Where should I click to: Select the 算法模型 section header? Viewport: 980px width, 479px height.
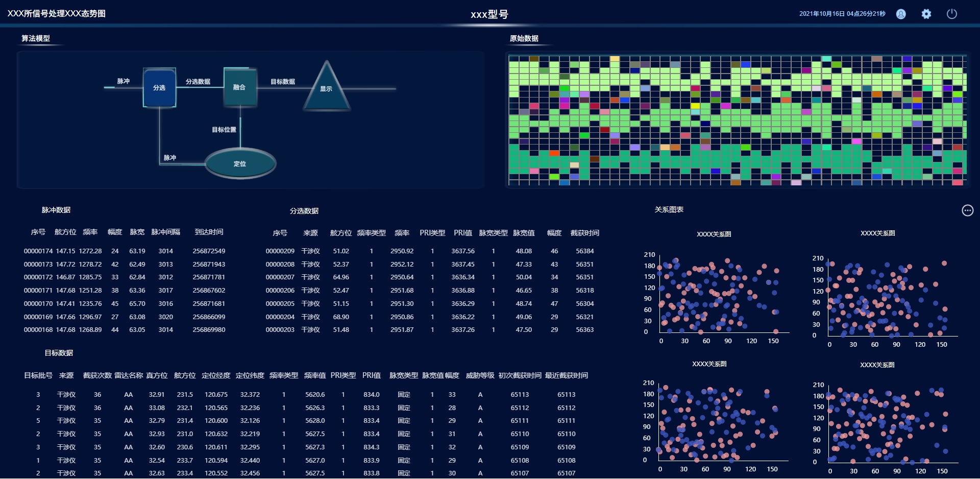tap(36, 38)
